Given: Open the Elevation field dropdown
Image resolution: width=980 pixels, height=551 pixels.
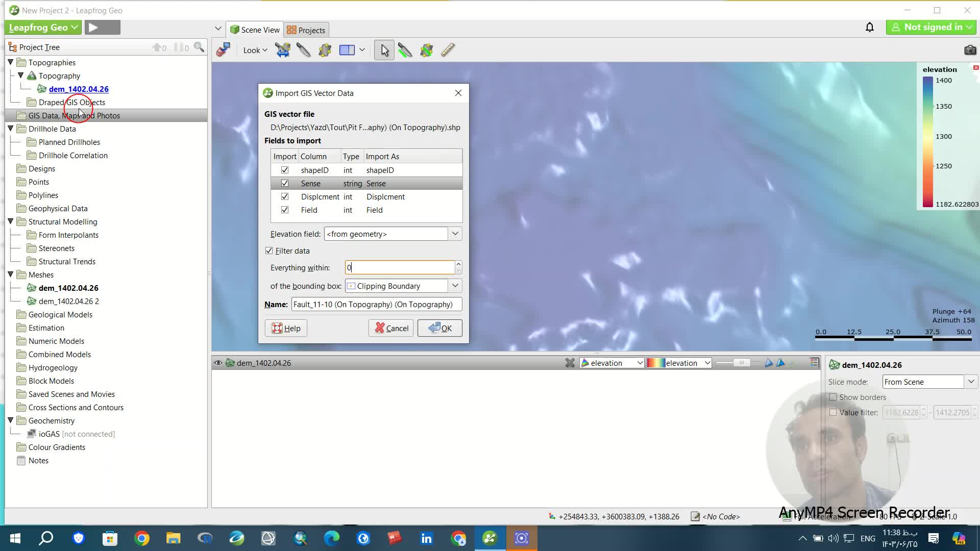Looking at the screenshot, I should (x=455, y=234).
